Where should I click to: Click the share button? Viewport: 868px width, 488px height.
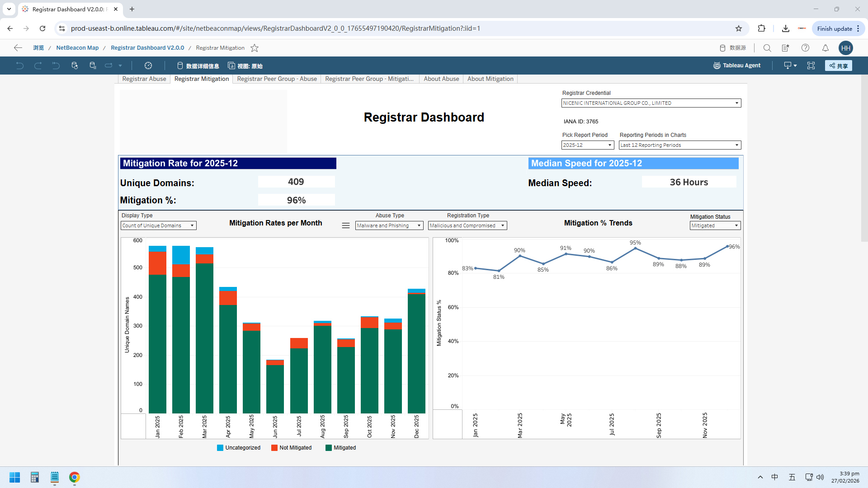838,66
